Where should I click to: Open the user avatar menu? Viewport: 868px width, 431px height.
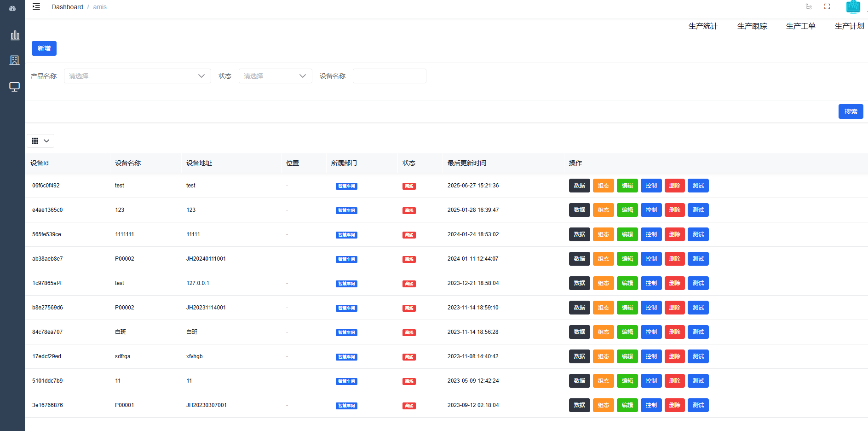pos(853,6)
